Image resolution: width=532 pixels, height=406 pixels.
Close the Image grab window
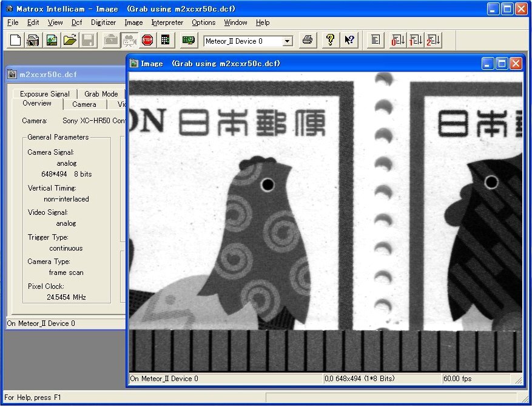[x=516, y=64]
